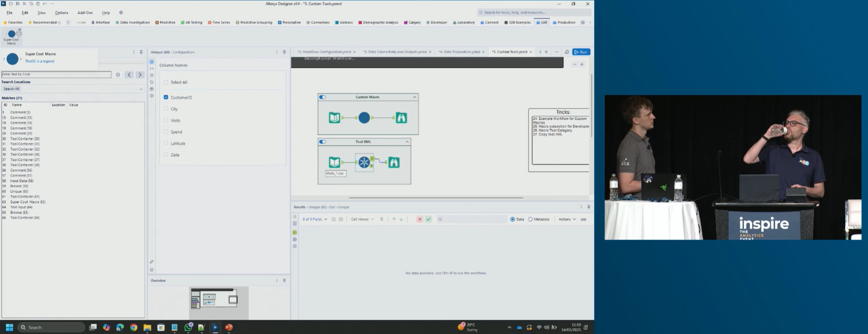
Task: Open XML view icon in configuration sidebar
Action: [151, 68]
